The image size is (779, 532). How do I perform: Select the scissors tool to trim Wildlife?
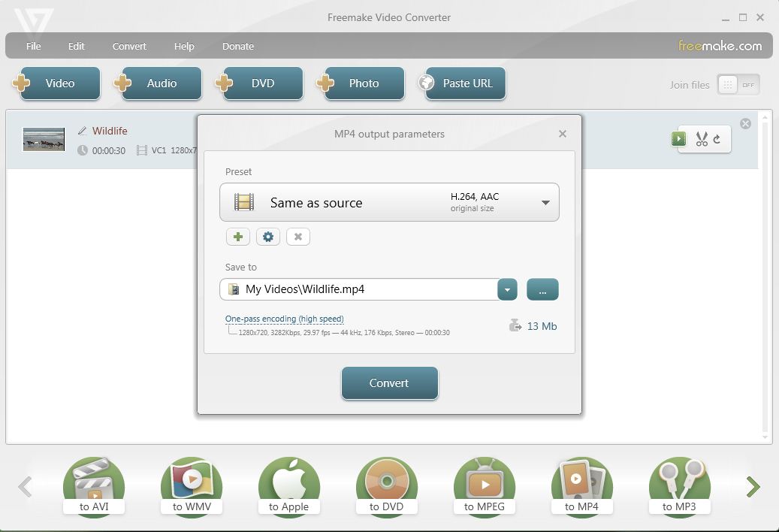(x=702, y=139)
